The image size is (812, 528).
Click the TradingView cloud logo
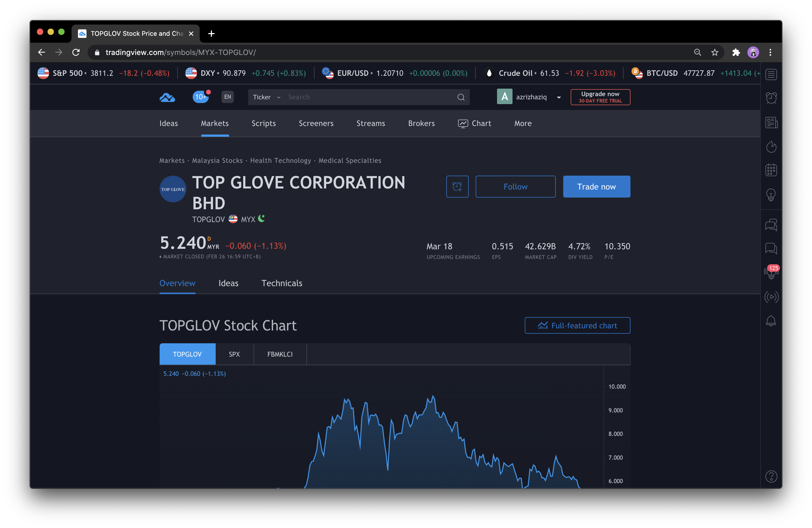tap(167, 97)
